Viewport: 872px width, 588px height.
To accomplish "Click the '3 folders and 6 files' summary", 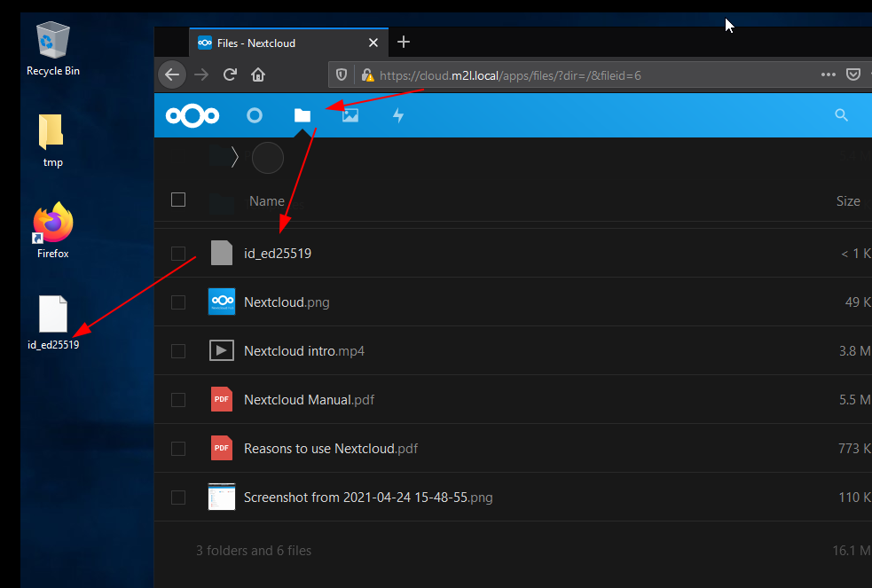I will (254, 551).
